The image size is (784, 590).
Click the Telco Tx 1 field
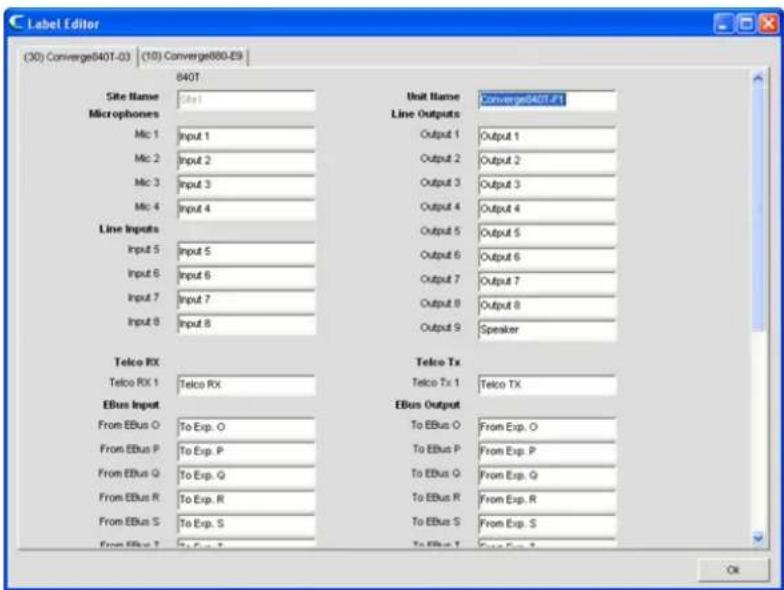[547, 385]
